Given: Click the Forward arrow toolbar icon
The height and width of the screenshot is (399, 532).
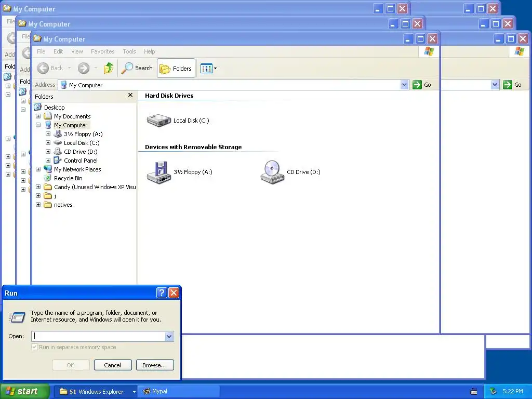Looking at the screenshot, I should click(84, 68).
